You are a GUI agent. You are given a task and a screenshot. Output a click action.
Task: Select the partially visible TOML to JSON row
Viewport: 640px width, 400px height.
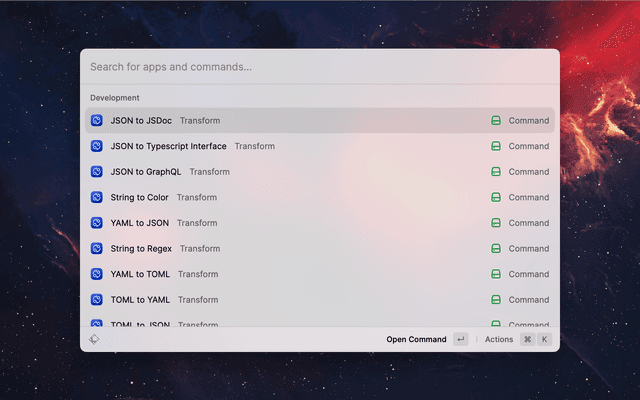click(x=300, y=323)
